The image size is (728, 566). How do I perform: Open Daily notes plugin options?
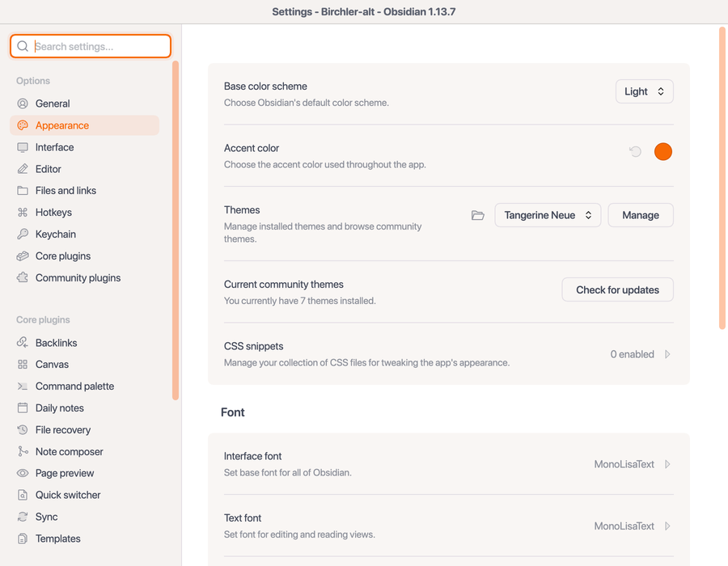84,408
